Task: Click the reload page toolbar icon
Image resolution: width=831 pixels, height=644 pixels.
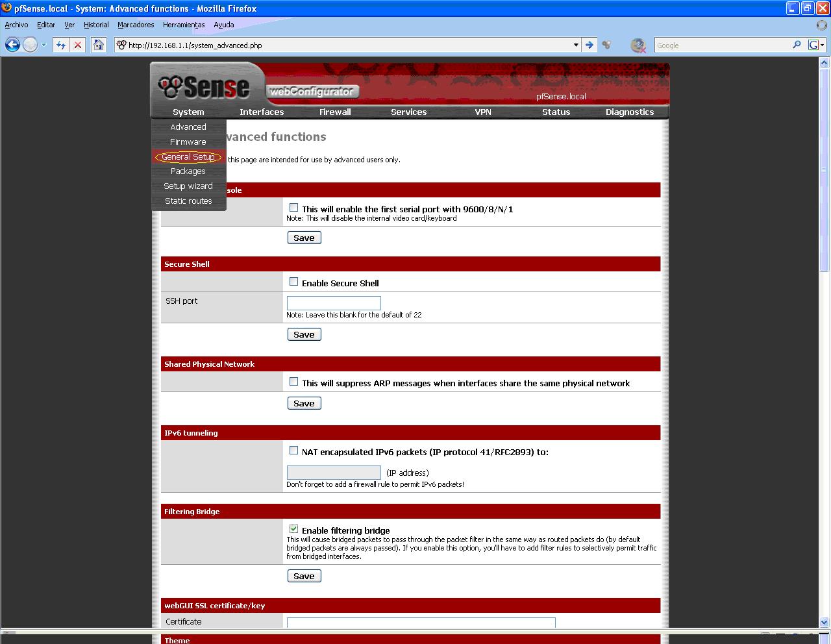Action: click(x=60, y=45)
